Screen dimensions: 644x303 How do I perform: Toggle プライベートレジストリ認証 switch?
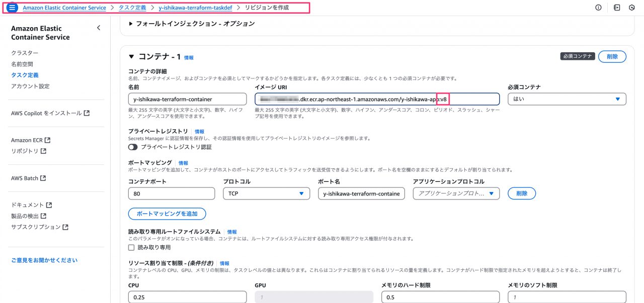(x=133, y=147)
